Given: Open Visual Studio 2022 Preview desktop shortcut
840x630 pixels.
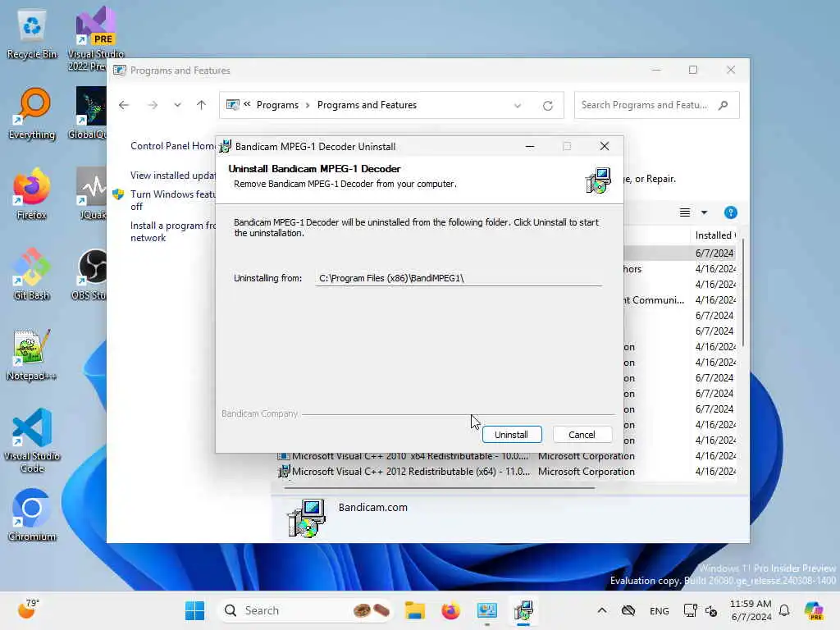Looking at the screenshot, I should [96, 39].
